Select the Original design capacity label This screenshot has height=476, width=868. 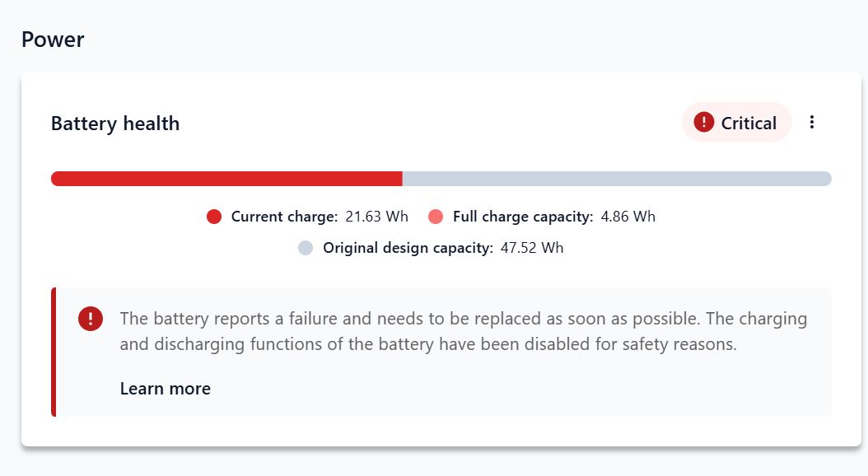(408, 248)
